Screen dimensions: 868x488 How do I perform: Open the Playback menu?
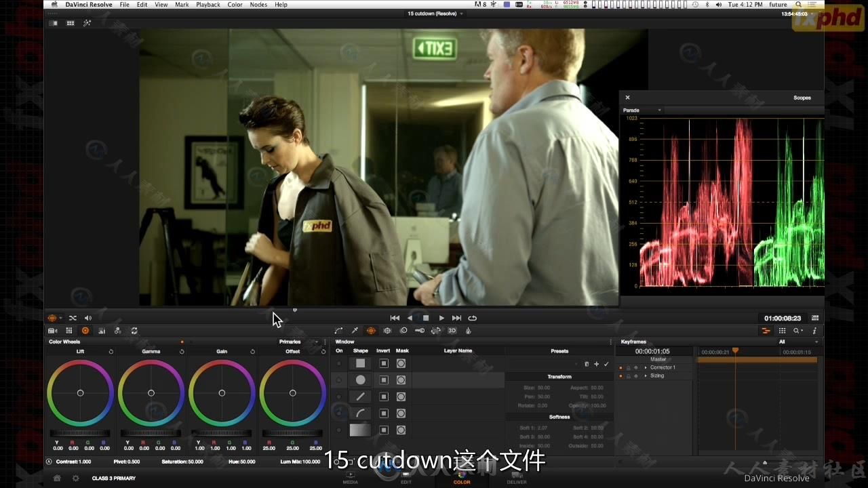coord(208,5)
